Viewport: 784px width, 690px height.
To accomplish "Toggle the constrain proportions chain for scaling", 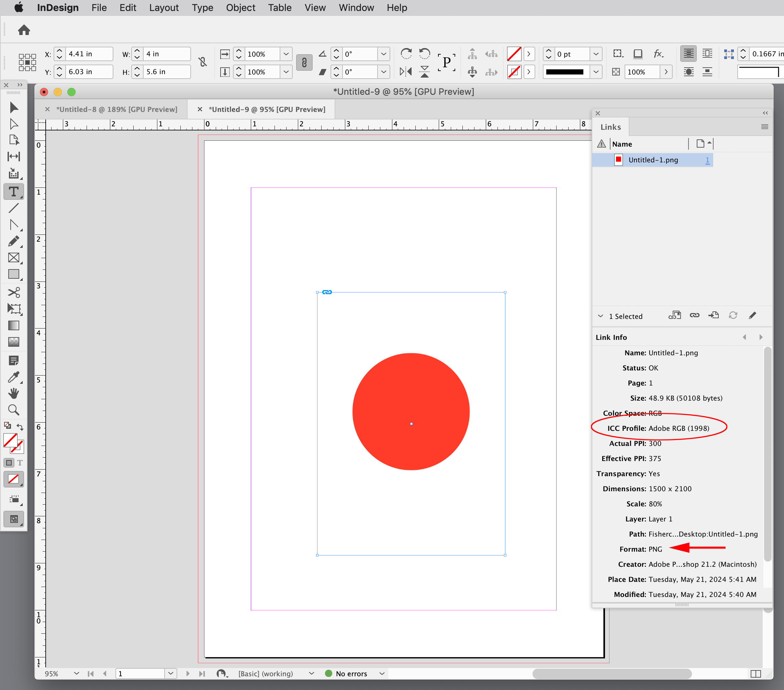I will [x=304, y=62].
